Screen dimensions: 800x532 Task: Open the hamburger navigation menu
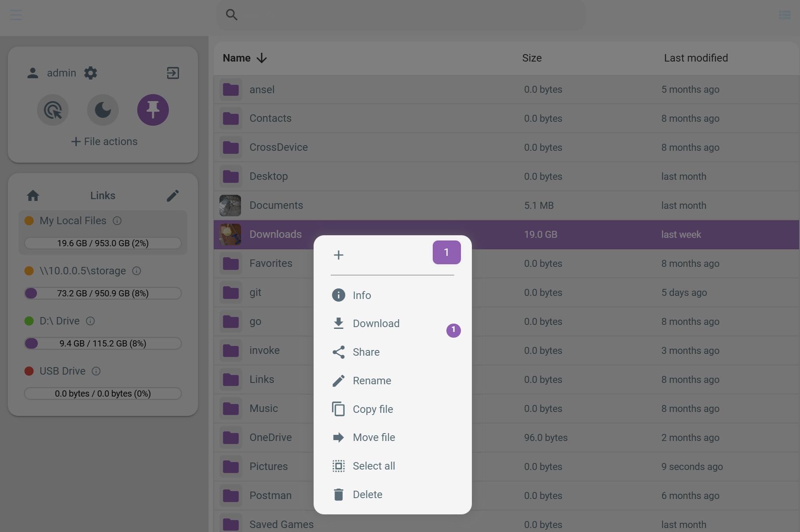click(15, 15)
